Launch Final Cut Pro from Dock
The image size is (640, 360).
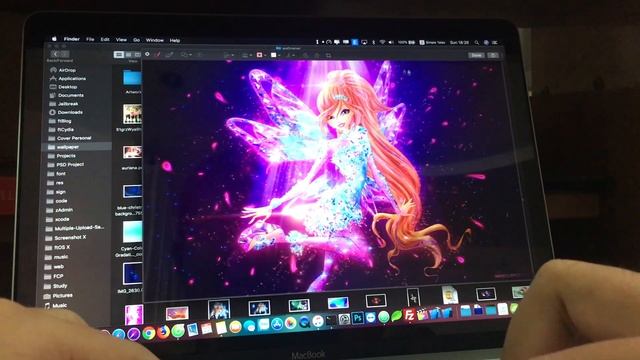click(x=422, y=315)
